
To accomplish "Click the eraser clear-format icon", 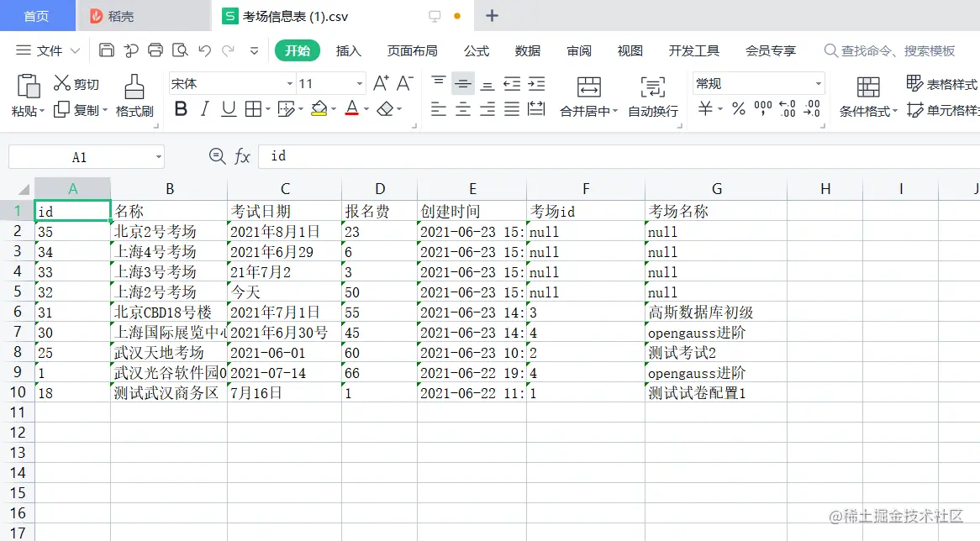I will pyautogui.click(x=386, y=109).
